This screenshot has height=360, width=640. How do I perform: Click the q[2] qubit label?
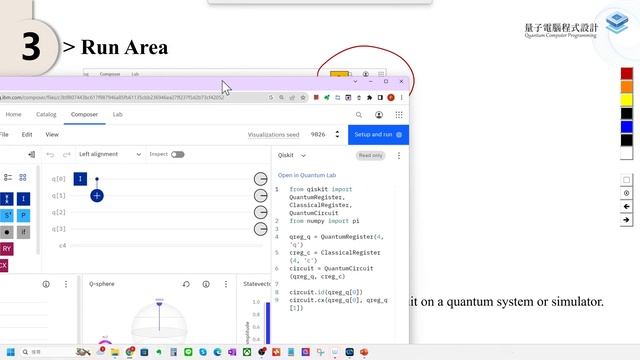point(58,212)
